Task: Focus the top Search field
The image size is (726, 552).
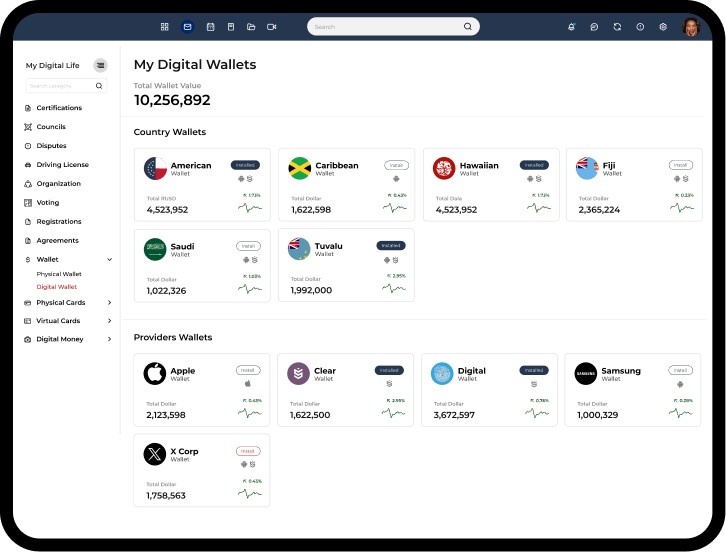Action: [387, 27]
